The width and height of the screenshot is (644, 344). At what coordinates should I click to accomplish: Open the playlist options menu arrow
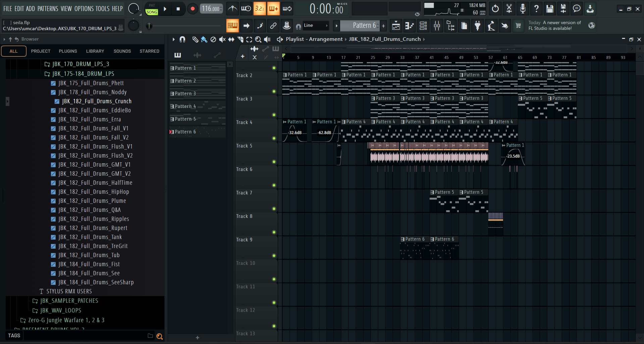point(174,39)
